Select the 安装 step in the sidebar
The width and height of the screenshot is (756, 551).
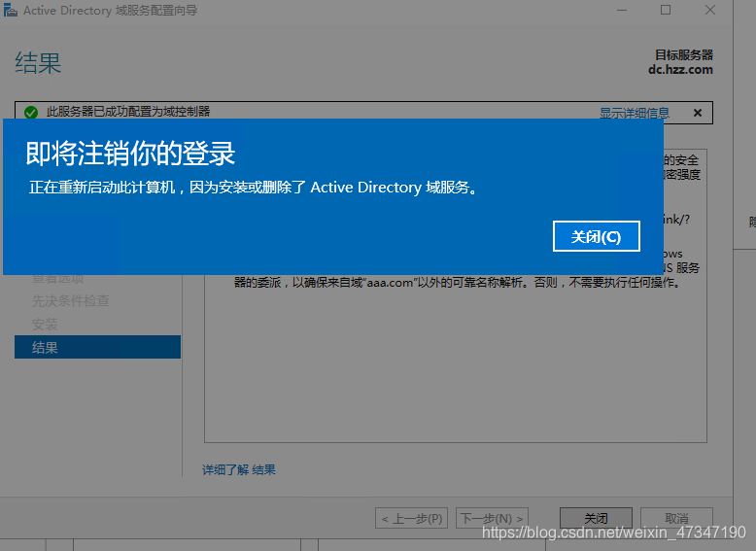45,324
